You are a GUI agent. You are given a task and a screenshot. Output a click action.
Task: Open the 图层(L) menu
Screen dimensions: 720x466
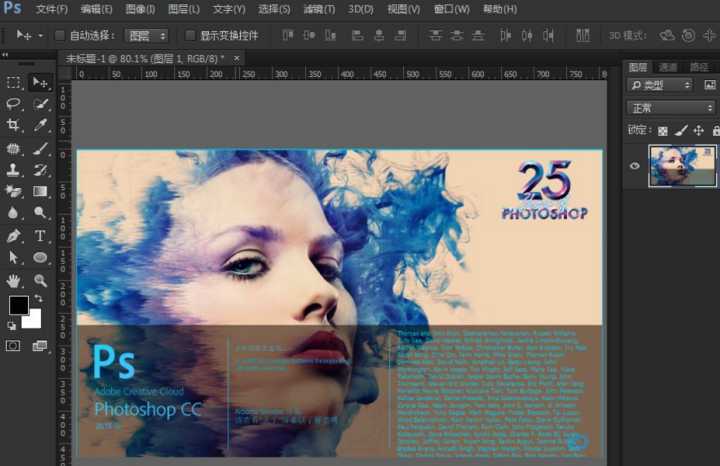[184, 9]
